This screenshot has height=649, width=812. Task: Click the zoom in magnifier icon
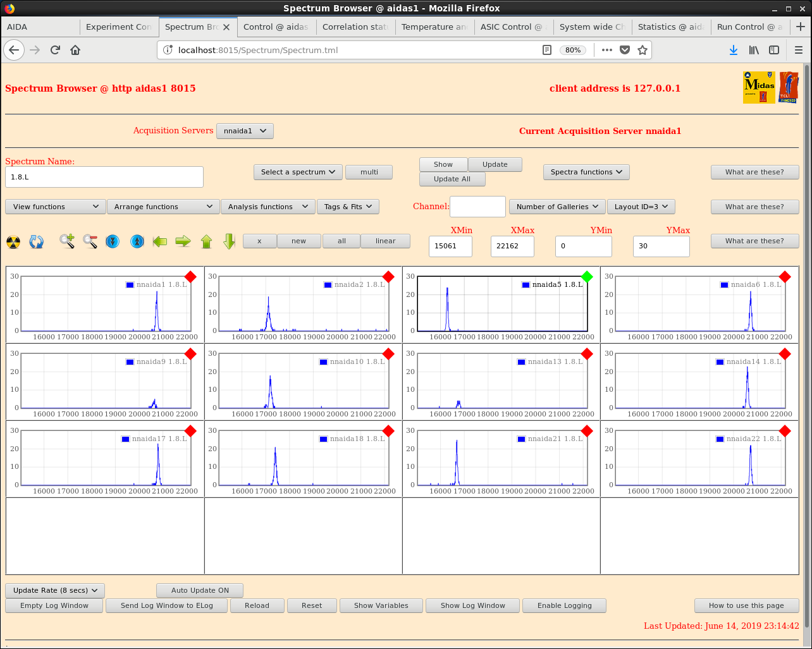pyautogui.click(x=67, y=241)
